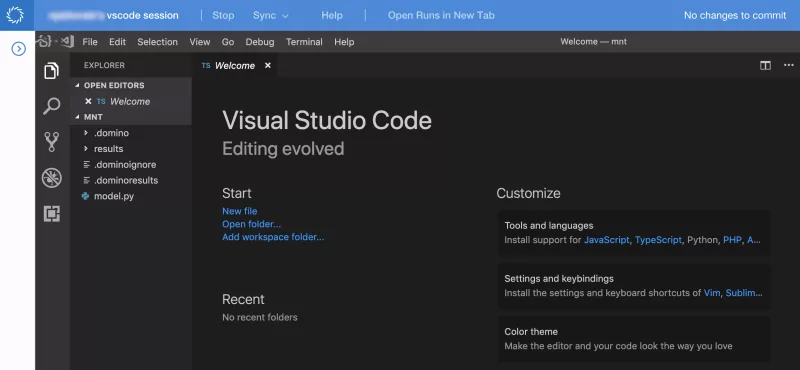Close Welcome in Open Editors list
The width and height of the screenshot is (800, 370).
click(88, 101)
